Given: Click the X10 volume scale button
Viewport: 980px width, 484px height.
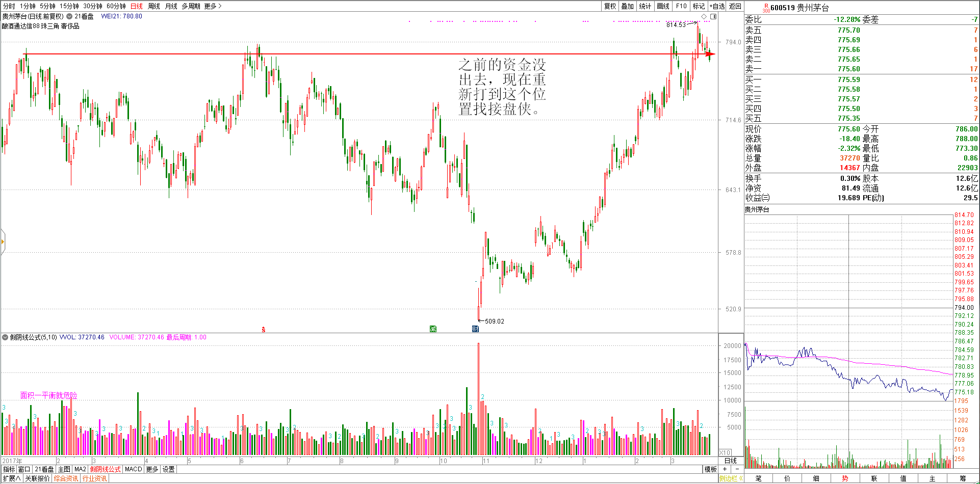Looking at the screenshot, I should (x=725, y=452).
